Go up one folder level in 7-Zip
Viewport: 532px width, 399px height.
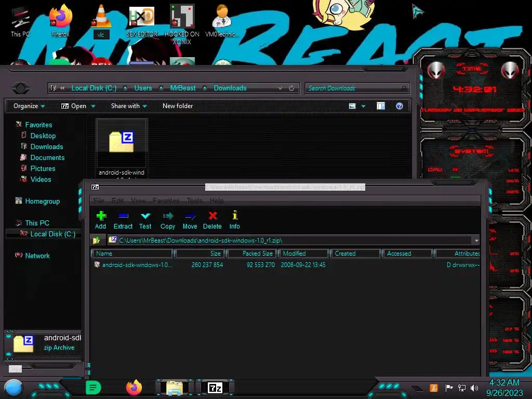pos(96,240)
